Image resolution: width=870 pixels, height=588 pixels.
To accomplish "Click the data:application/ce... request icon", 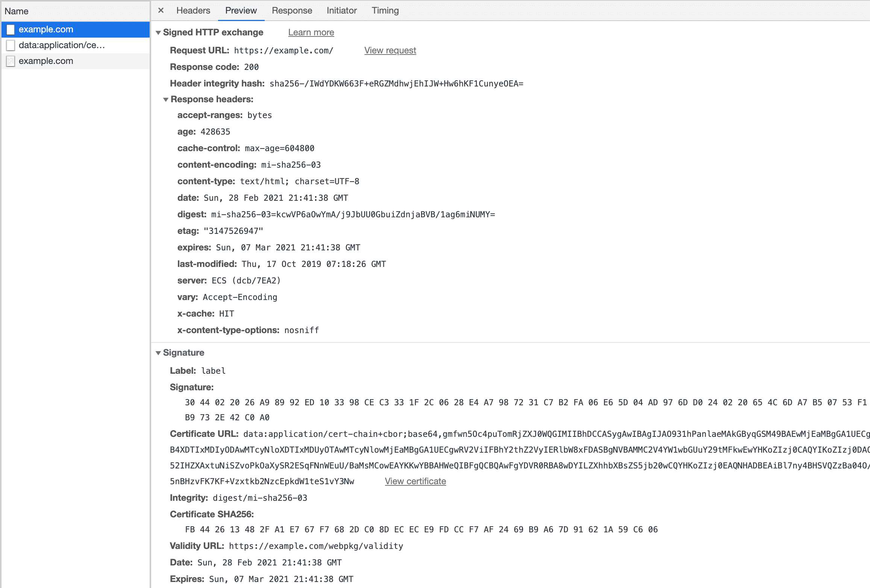I will coord(12,45).
